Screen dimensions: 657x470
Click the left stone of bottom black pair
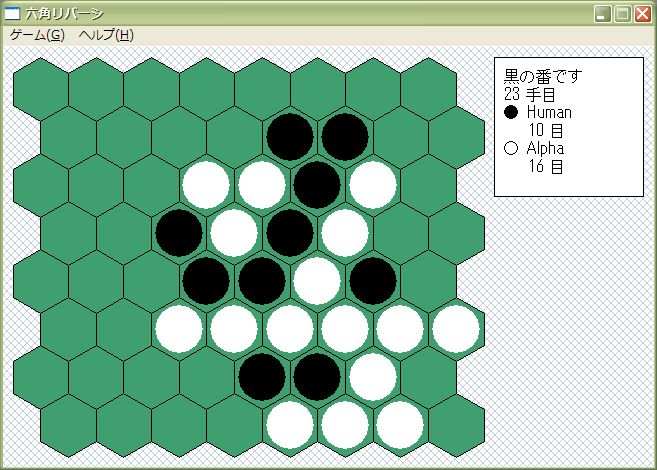point(262,377)
